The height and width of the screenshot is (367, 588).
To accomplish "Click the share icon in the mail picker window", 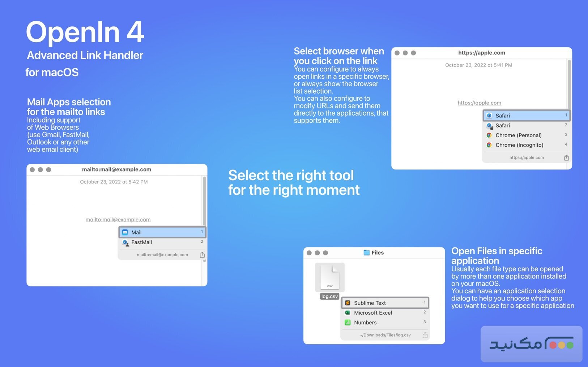I will click(x=203, y=254).
